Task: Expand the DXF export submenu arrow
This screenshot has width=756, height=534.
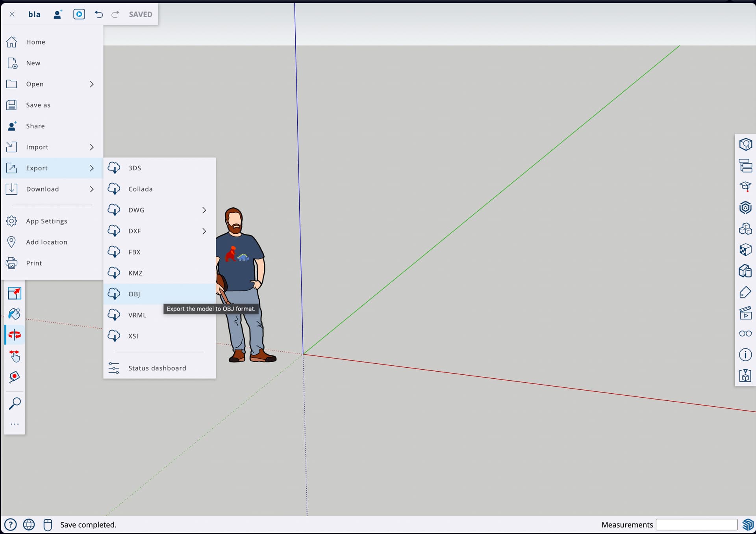Action: click(x=204, y=231)
